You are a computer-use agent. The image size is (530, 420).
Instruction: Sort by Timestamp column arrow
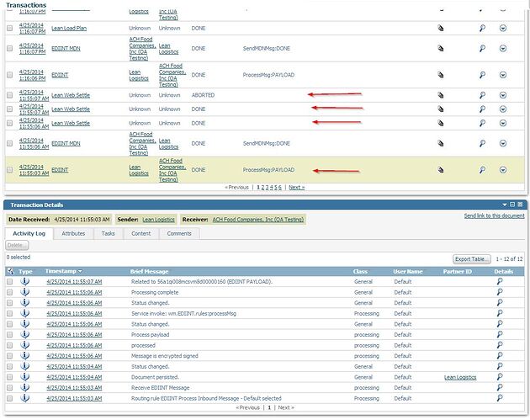tap(80, 271)
